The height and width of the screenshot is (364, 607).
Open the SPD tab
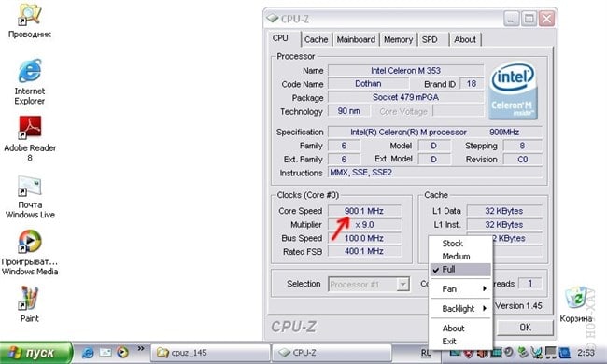(x=432, y=39)
